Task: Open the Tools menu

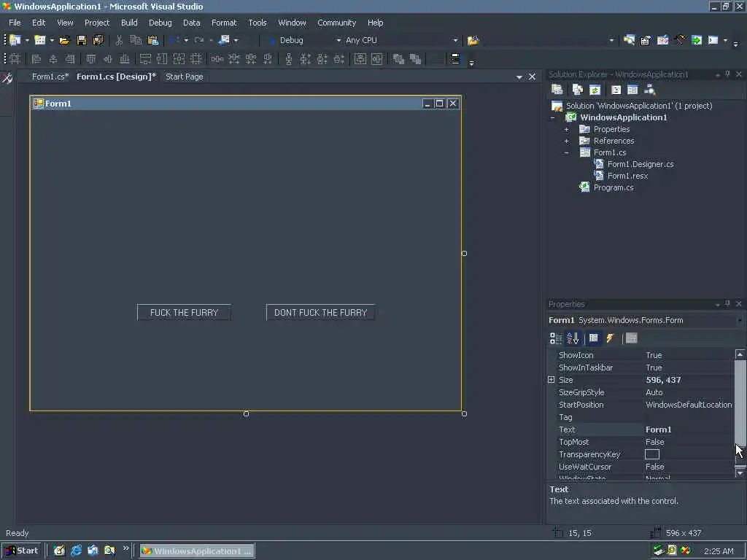Action: [258, 23]
